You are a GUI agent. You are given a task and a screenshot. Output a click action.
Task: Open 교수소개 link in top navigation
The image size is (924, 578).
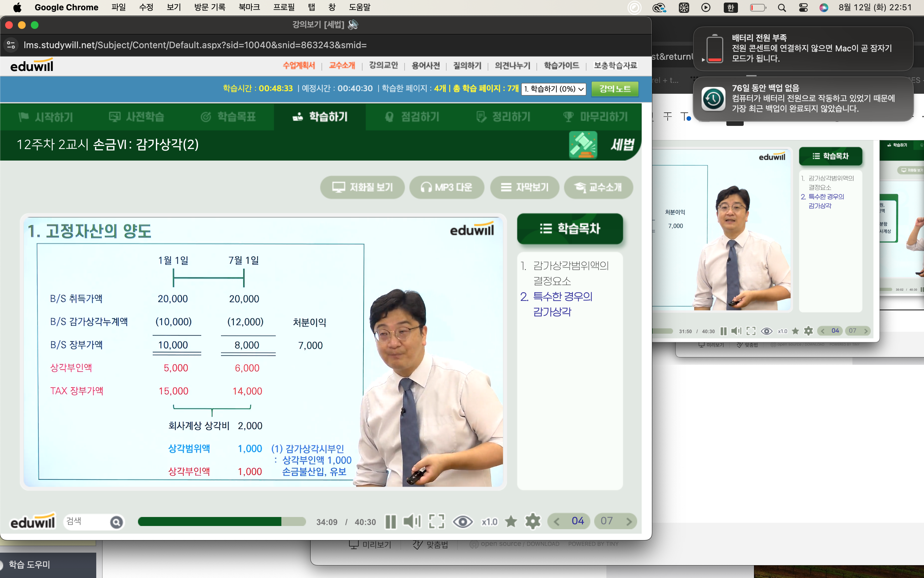point(342,66)
